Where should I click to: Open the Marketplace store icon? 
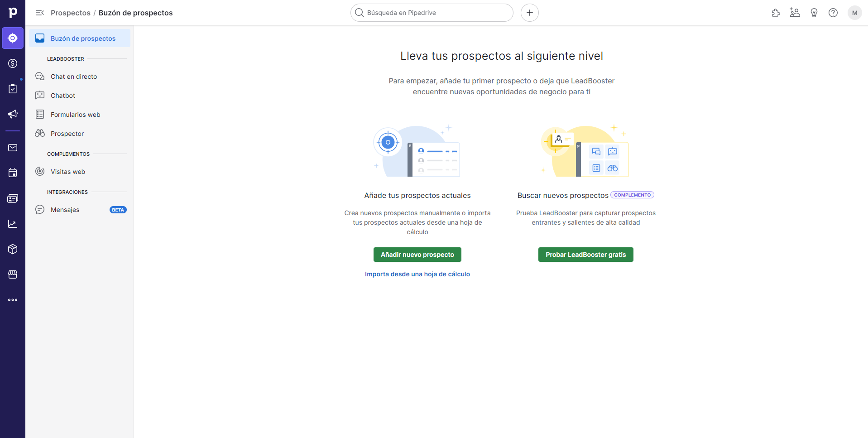tap(12, 274)
